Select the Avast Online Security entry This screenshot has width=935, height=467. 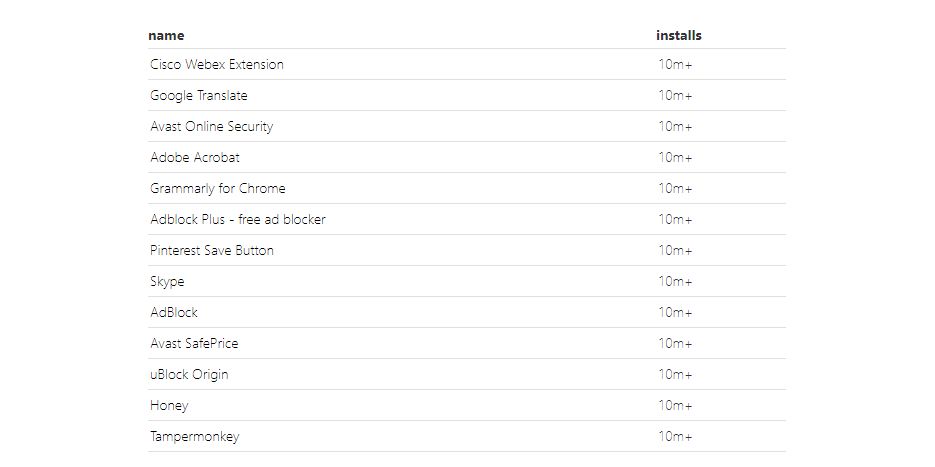212,126
